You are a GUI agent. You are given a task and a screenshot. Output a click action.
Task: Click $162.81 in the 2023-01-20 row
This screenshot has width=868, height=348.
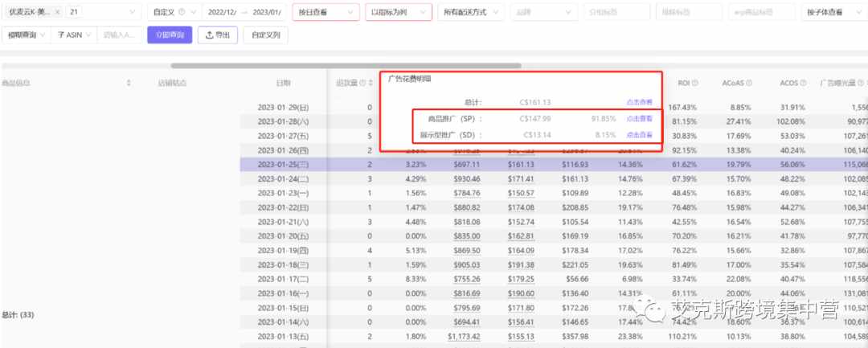click(520, 236)
